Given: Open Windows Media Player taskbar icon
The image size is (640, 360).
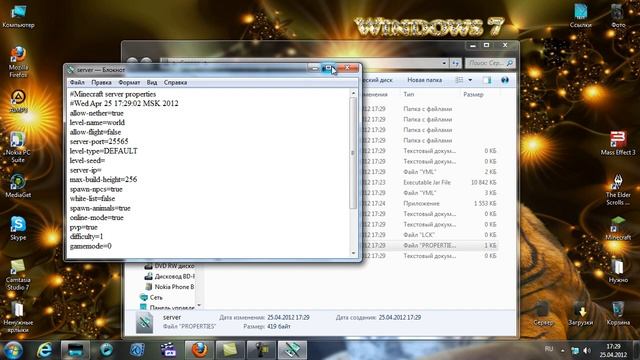Looking at the screenshot, I should coord(106,350).
